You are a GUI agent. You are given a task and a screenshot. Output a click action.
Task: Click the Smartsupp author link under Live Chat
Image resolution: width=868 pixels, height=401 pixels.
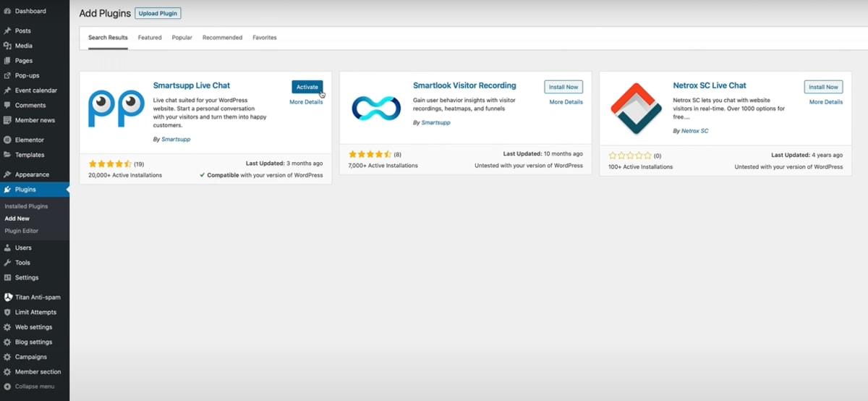click(x=175, y=139)
